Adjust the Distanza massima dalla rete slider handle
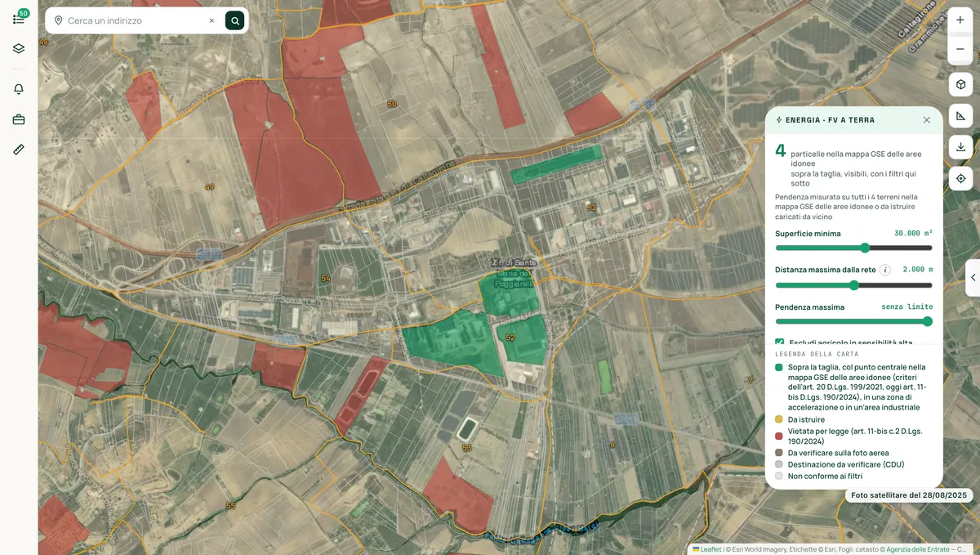Viewport: 980px width, 555px height. coord(854,285)
